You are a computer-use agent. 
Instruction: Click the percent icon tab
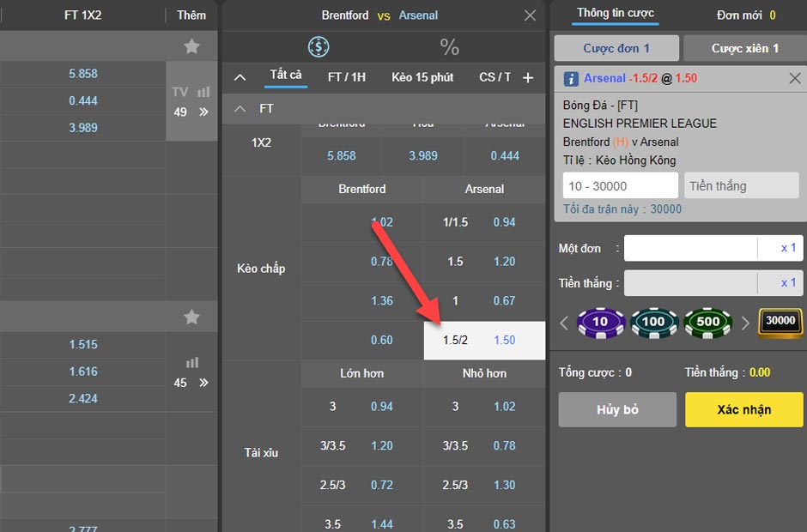449,47
